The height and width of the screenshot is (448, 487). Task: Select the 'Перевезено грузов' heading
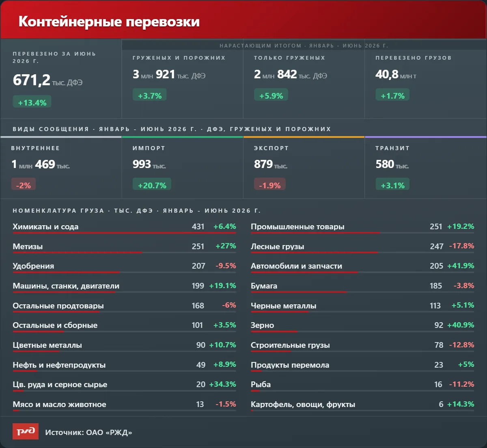click(x=414, y=58)
